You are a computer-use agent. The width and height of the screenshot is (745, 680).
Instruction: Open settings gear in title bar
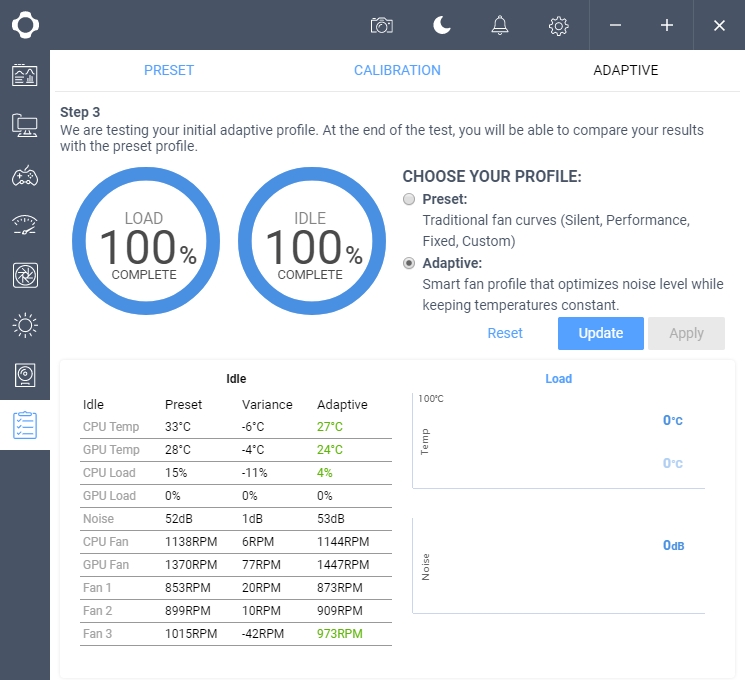(x=559, y=25)
